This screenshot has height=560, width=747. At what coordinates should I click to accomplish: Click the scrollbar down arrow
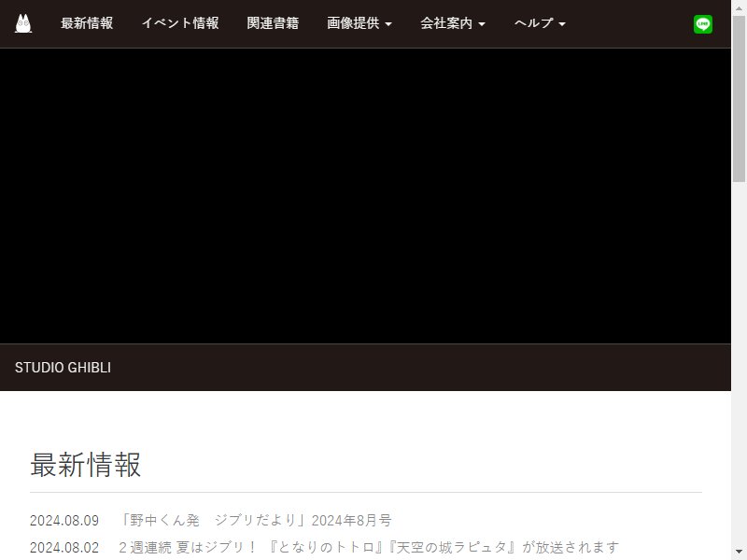pyautogui.click(x=739, y=553)
